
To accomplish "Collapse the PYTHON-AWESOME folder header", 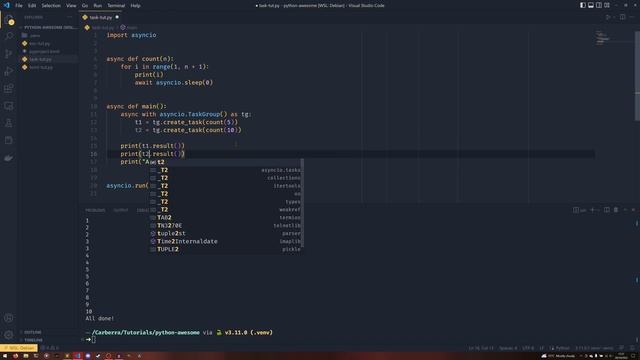I will [x=48, y=27].
